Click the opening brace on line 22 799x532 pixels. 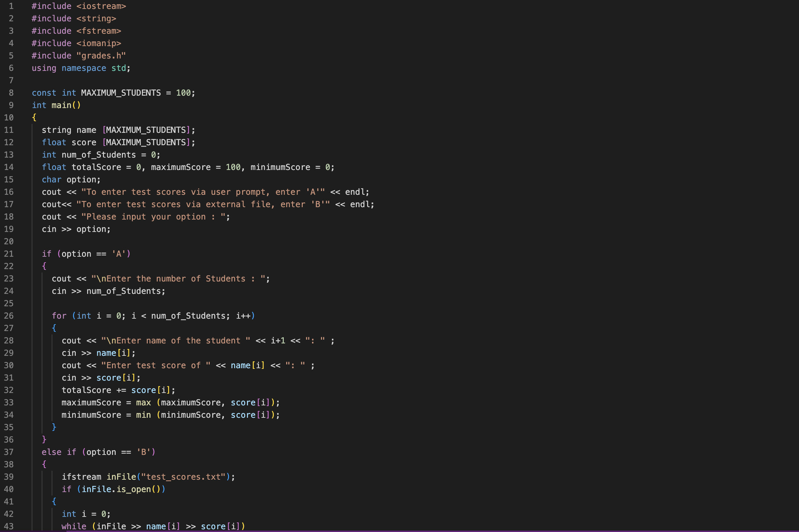coord(44,266)
